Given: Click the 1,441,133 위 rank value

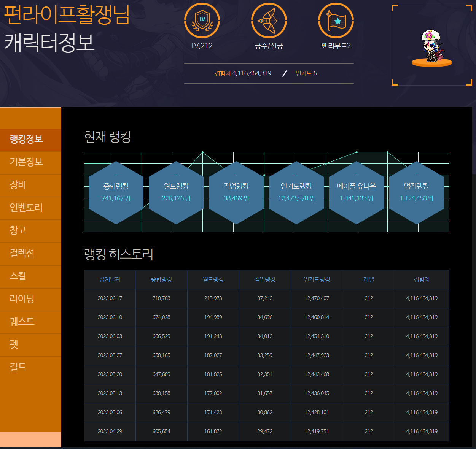Looking at the screenshot, I should click(x=357, y=198).
